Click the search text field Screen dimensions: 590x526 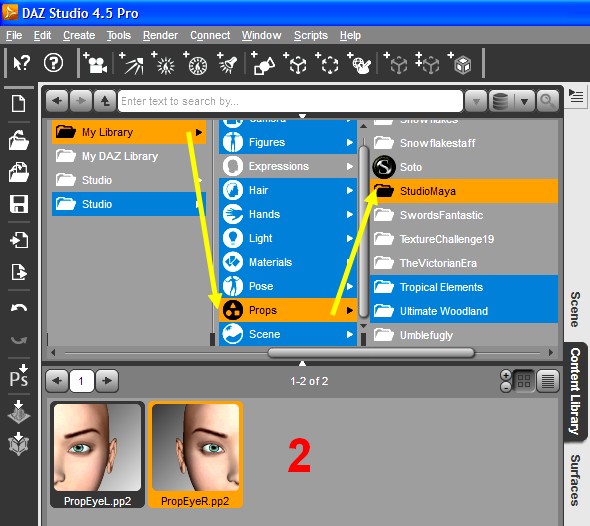[x=290, y=101]
